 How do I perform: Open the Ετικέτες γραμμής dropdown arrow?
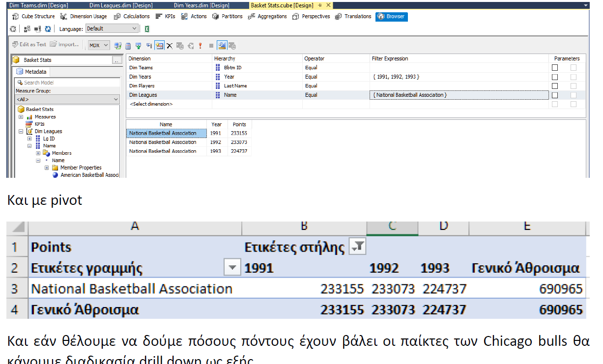[x=232, y=268]
